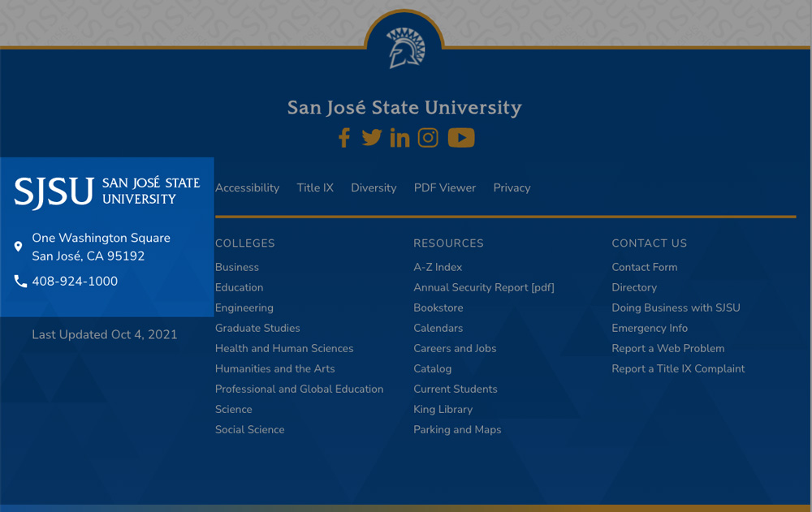Visit King Library
Viewport: 812px width, 512px height.
pyautogui.click(x=442, y=409)
